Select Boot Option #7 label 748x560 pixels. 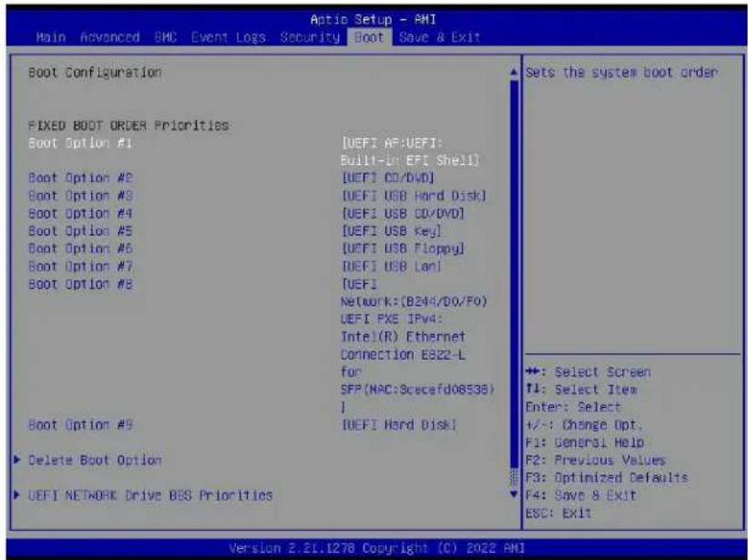(x=80, y=266)
